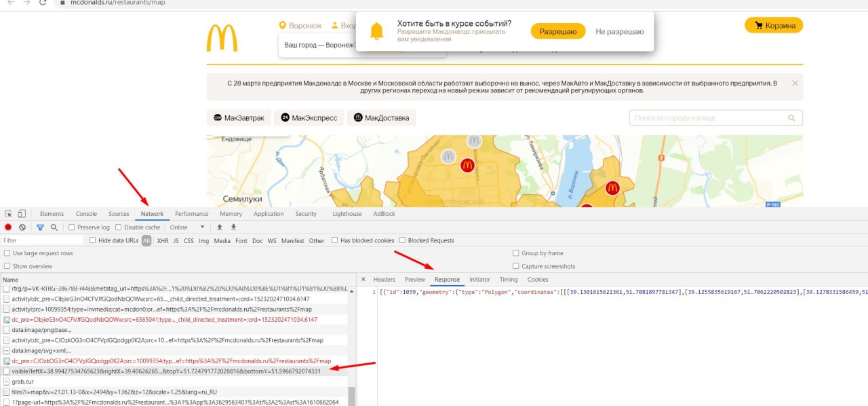Click the network Filter text field
This screenshot has width=868, height=406.
[x=42, y=240]
